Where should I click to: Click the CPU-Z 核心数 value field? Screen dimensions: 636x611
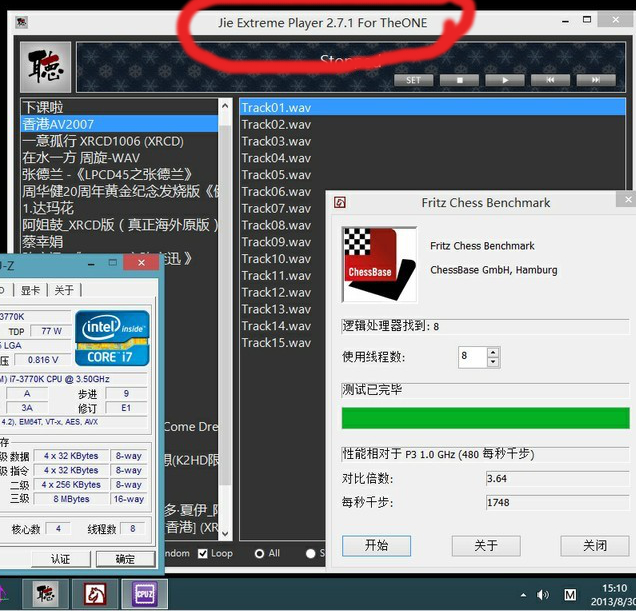[x=58, y=529]
